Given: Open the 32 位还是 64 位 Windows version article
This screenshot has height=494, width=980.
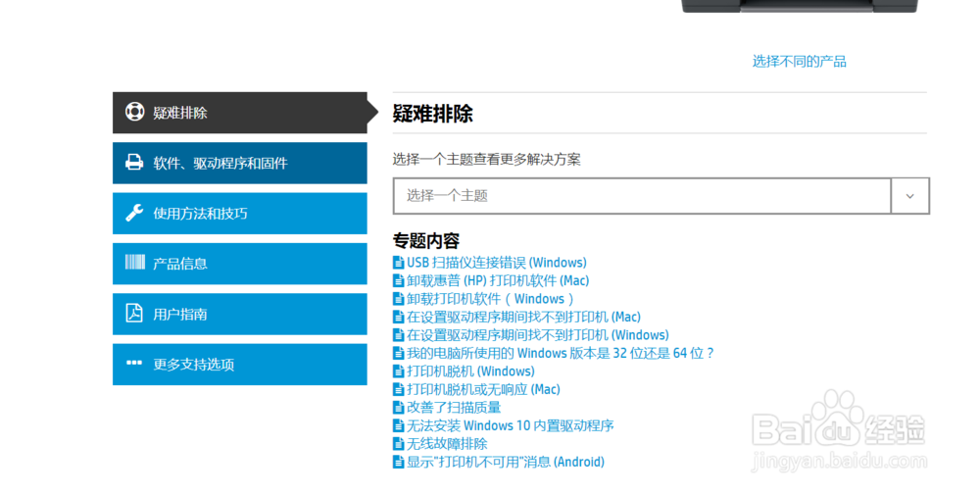Looking at the screenshot, I should pyautogui.click(x=560, y=353).
